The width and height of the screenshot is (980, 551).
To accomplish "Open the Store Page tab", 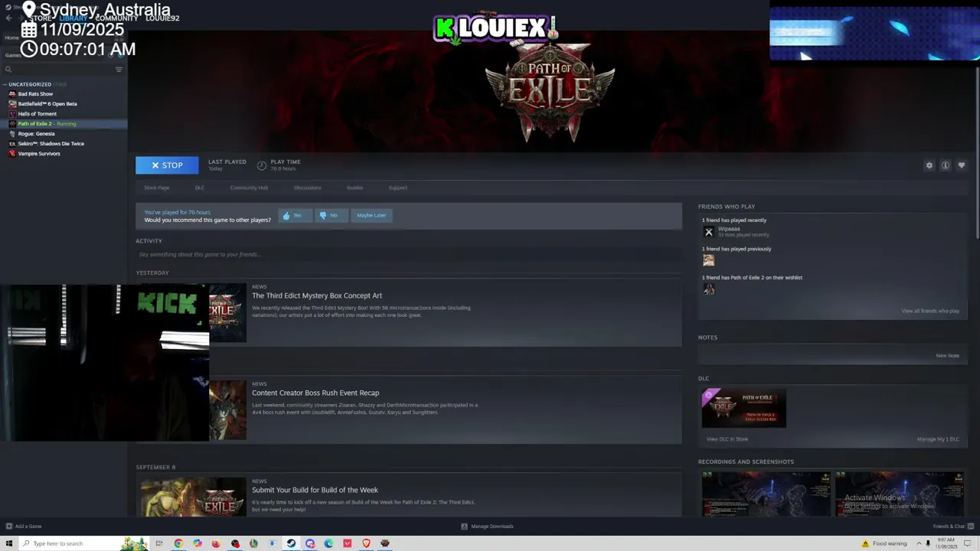I will [156, 187].
